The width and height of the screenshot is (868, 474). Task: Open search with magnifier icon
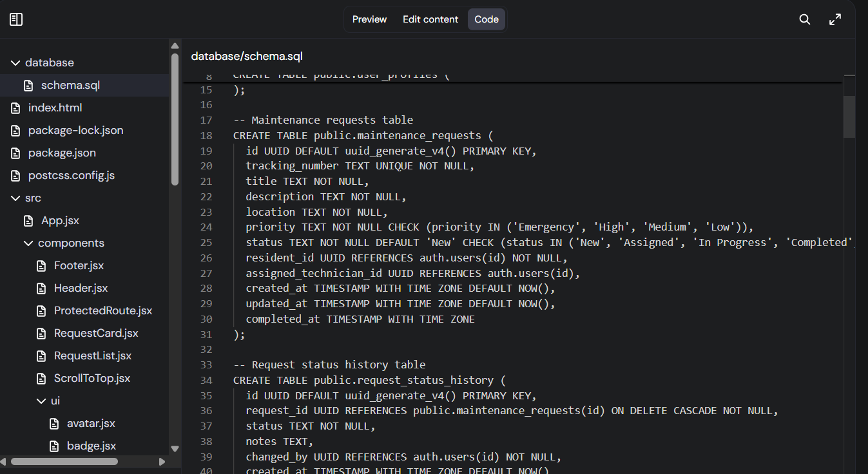pos(805,19)
